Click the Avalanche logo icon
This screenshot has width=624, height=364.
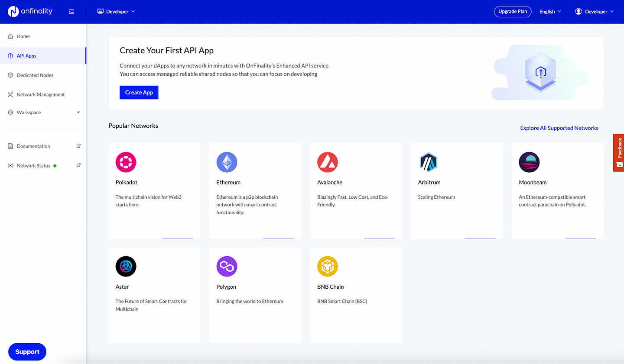(328, 162)
